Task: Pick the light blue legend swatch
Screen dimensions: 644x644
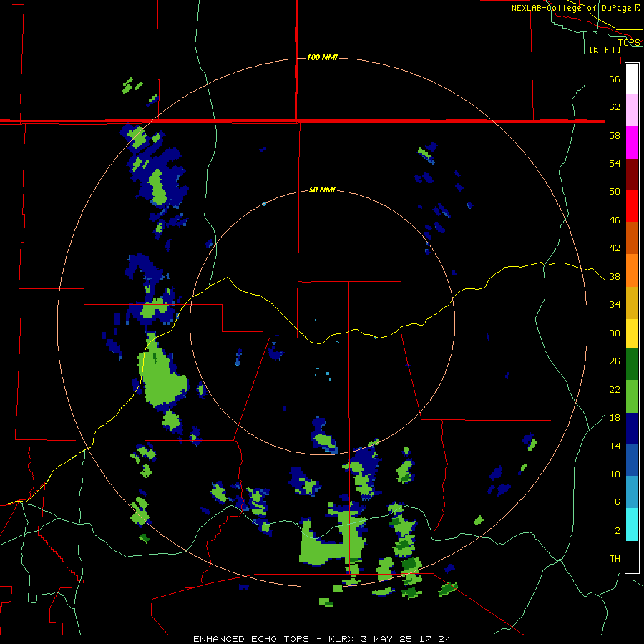Action: (632, 492)
